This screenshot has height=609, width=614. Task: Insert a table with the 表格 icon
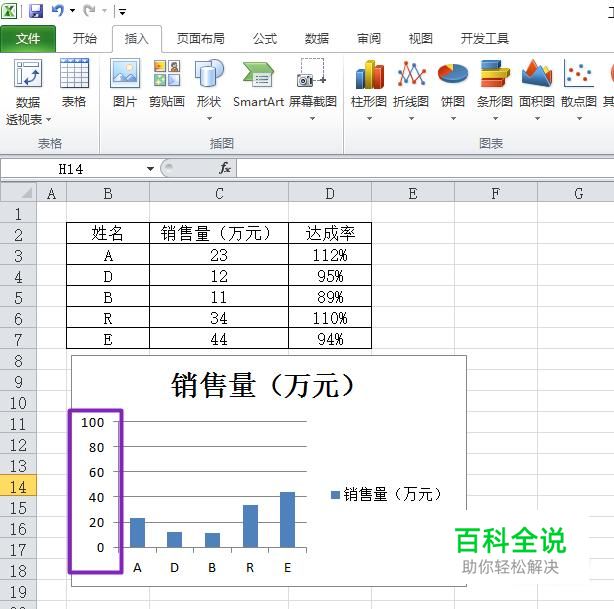click(74, 83)
